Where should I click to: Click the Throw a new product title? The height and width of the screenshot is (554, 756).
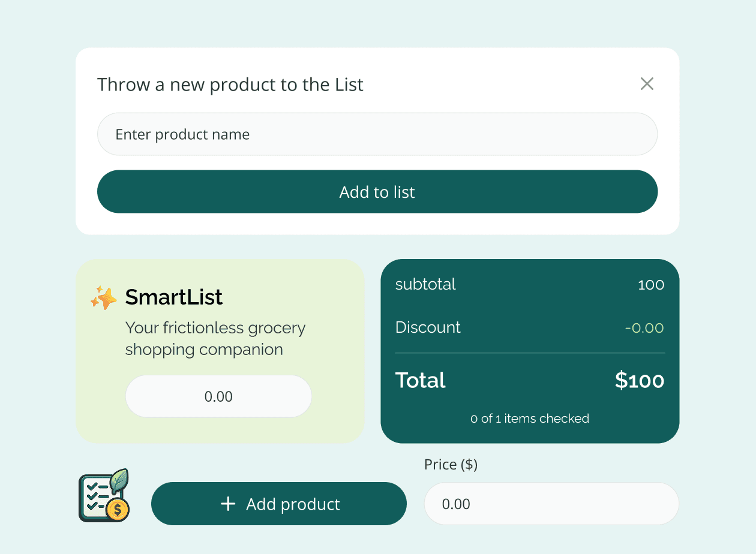(230, 85)
